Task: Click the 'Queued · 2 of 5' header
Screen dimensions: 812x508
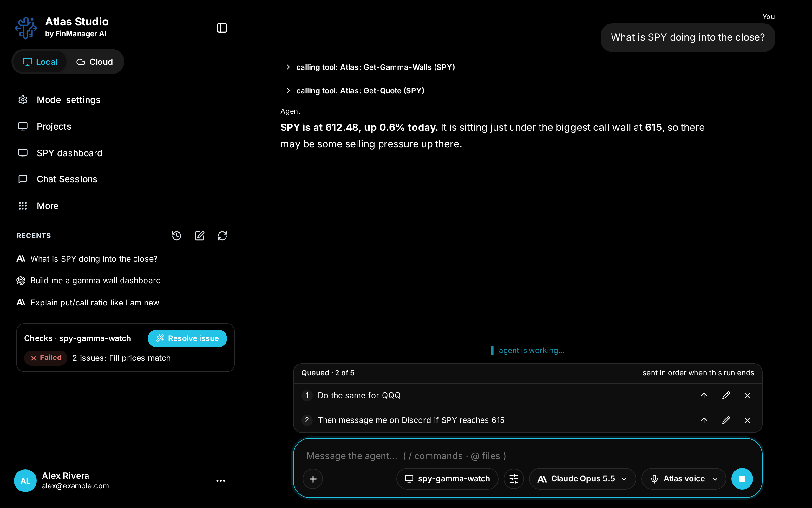Action: coord(327,373)
